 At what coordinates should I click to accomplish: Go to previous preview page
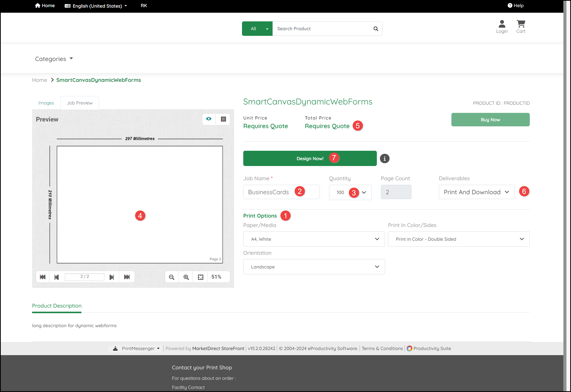[x=56, y=277]
